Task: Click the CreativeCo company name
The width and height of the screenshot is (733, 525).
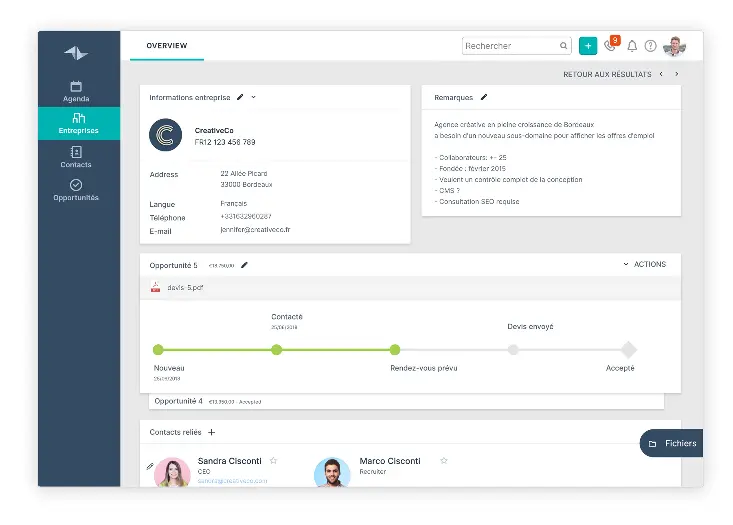Action: [x=214, y=130]
